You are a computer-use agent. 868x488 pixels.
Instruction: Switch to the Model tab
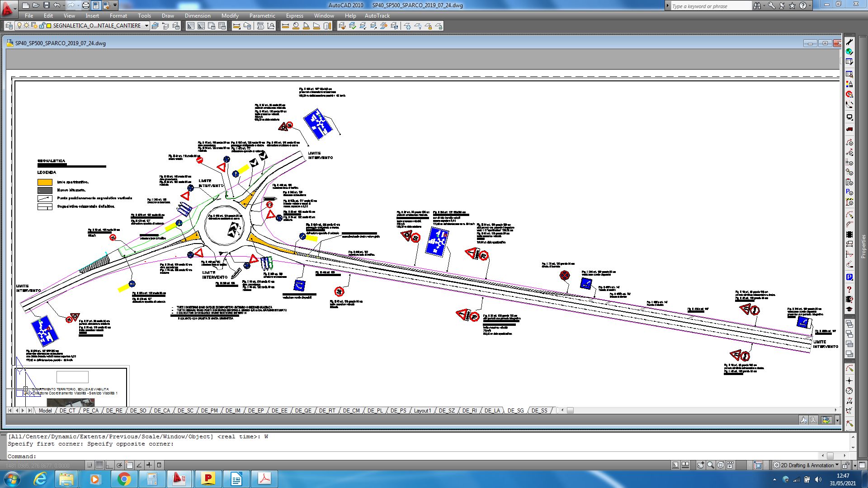45,410
